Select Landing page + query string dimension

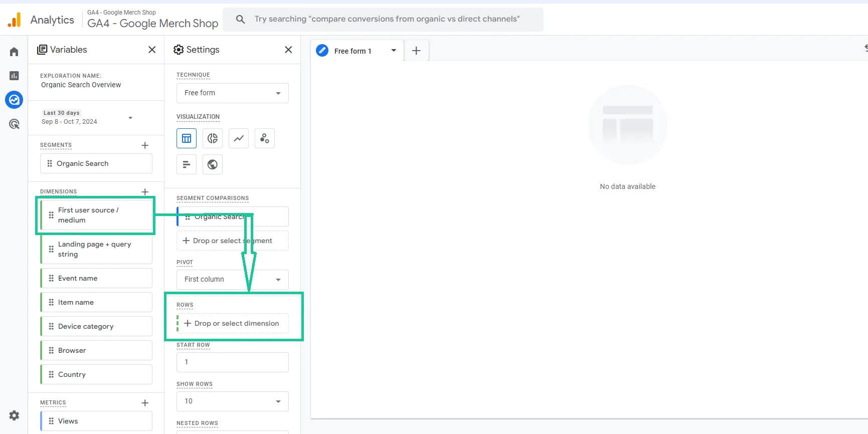96,249
